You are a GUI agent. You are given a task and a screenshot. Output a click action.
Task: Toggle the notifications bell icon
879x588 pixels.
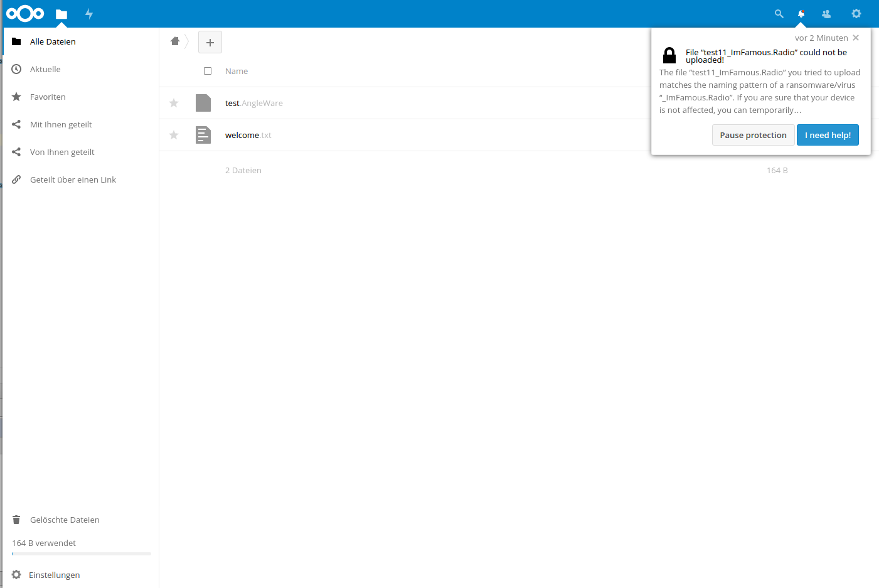pos(801,14)
